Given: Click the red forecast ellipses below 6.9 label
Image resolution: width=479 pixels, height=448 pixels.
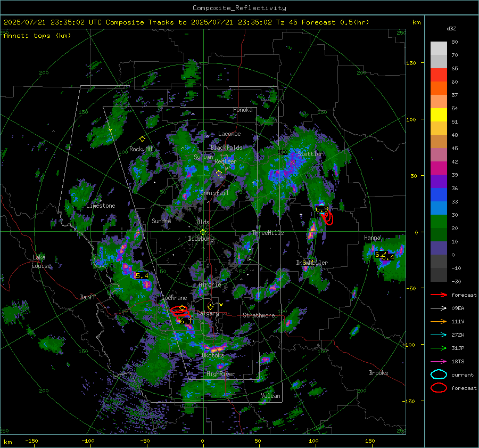Looking at the screenshot, I should [x=327, y=218].
